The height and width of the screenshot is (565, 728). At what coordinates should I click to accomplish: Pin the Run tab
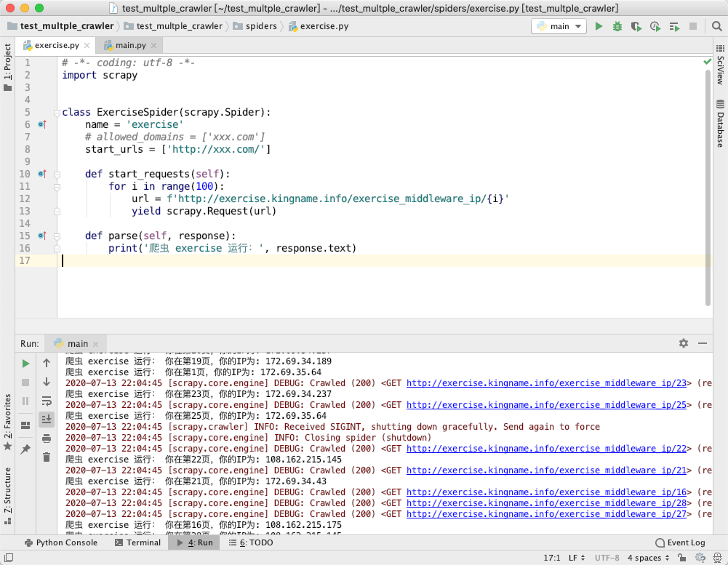click(25, 449)
